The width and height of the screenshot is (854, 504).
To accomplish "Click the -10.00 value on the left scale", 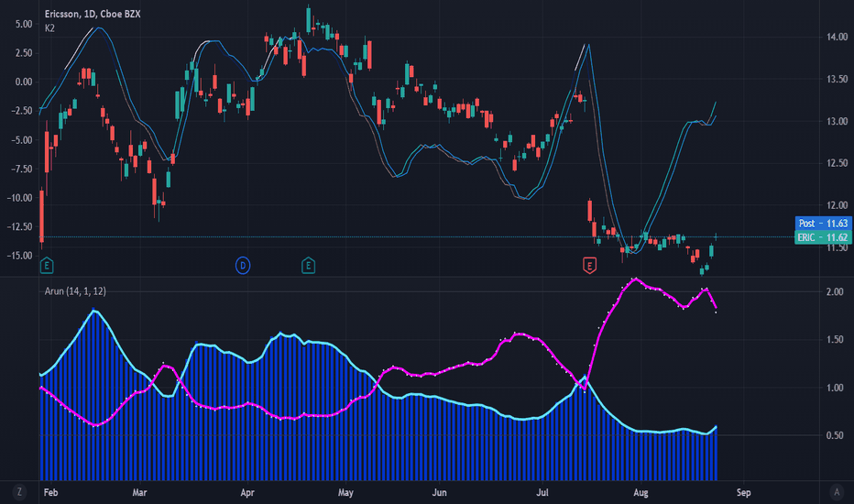I will (x=19, y=198).
